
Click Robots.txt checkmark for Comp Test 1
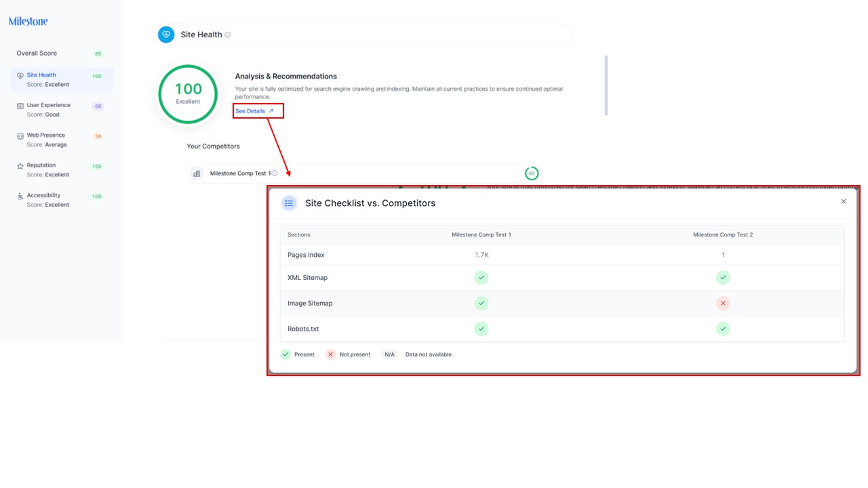pos(481,329)
